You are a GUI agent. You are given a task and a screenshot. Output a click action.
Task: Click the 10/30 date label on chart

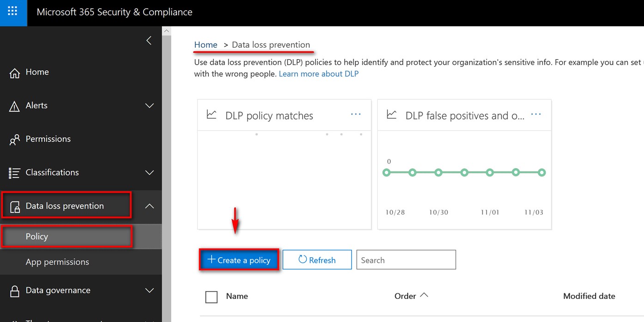(x=438, y=213)
